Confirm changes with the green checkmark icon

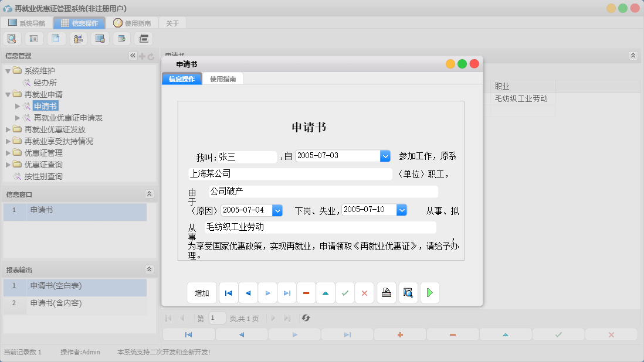345,292
